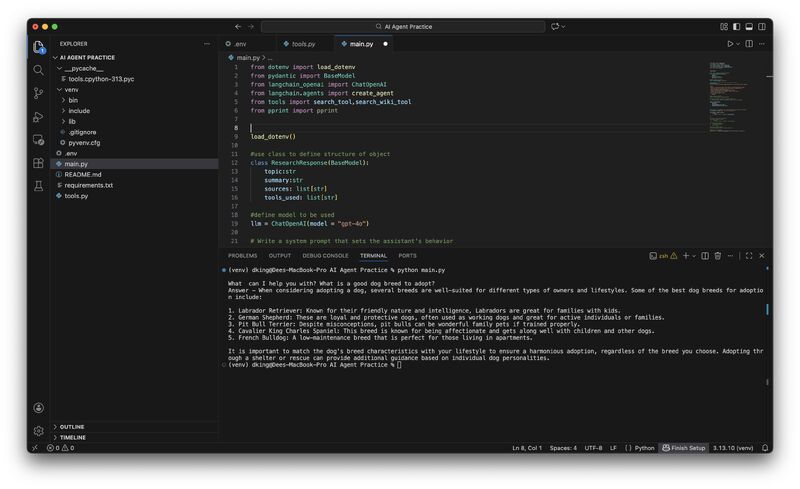Open the Copilot dropdown chevron in the title bar

pyautogui.click(x=563, y=27)
